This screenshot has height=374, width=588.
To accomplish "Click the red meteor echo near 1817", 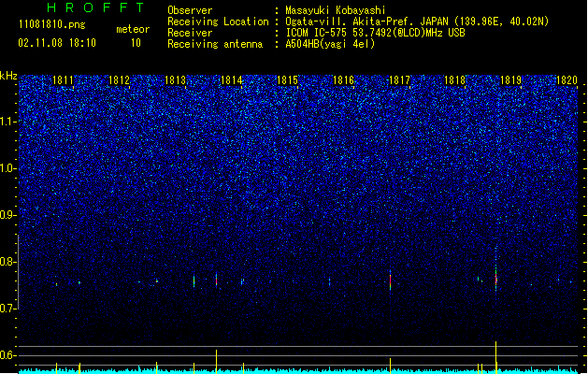I will click(390, 280).
